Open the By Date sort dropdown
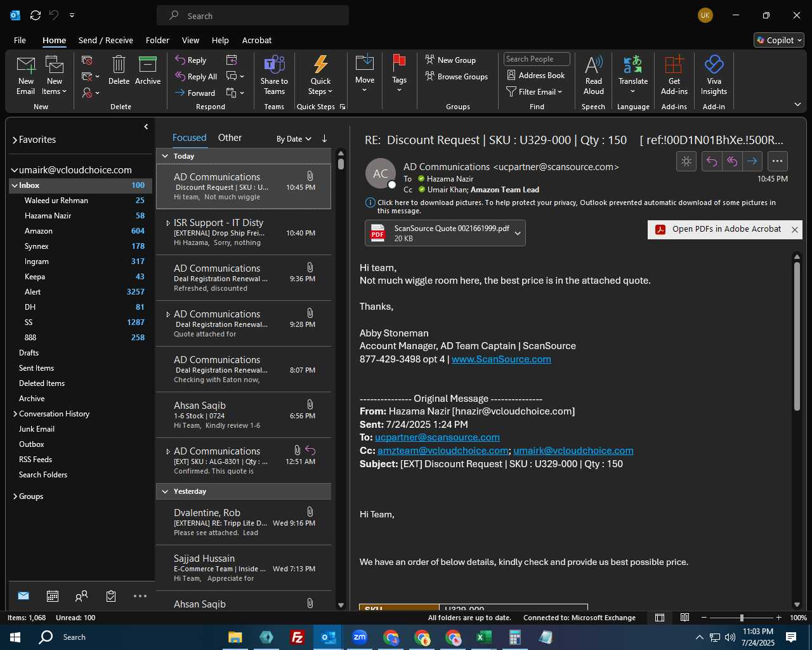The image size is (812, 650). click(x=294, y=139)
